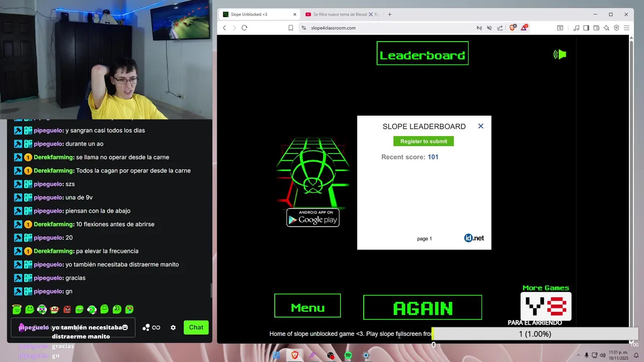Screen dimensions: 644x362
Task: Open the Leo AI sparkle icon
Action: [x=606, y=28]
